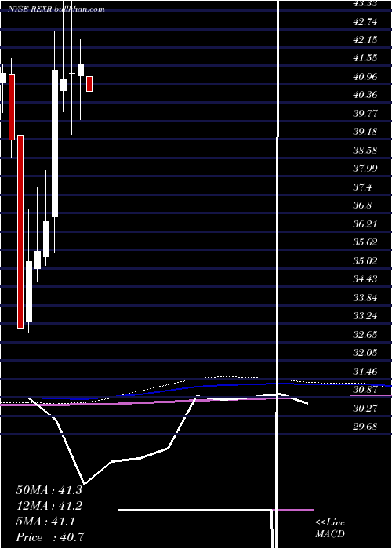Click the 41.55 price axis label
The width and height of the screenshot is (392, 549).
tap(365, 58)
